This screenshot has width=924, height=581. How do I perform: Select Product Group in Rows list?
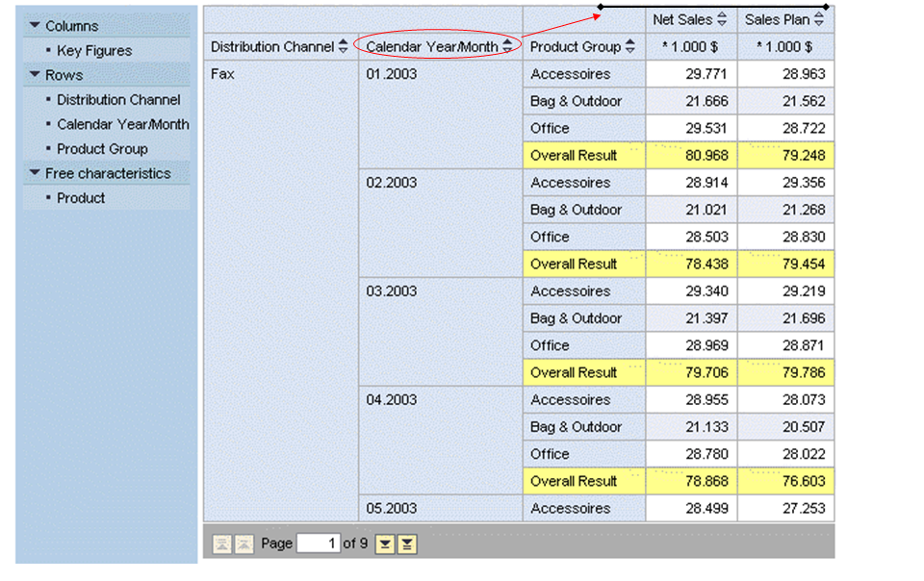(x=102, y=149)
